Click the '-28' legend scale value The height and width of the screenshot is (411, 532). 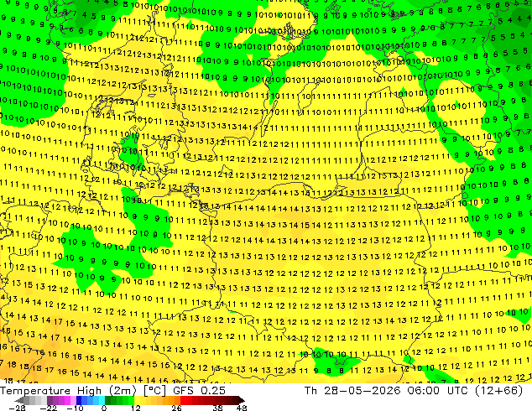point(17,408)
